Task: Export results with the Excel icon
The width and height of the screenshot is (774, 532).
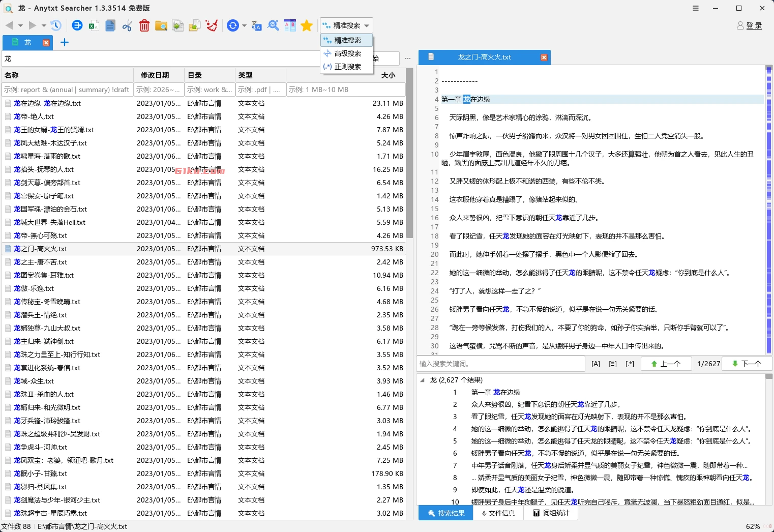Action: pyautogui.click(x=94, y=25)
